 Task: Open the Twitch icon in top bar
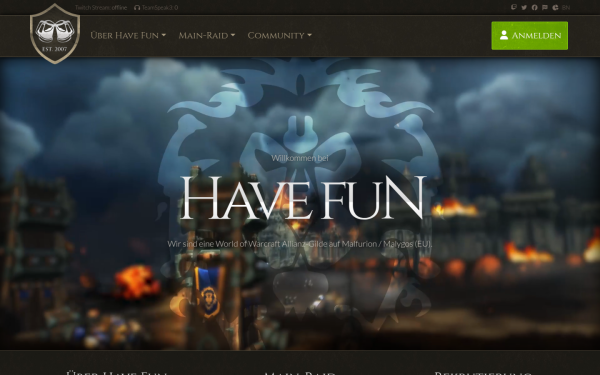pos(514,7)
